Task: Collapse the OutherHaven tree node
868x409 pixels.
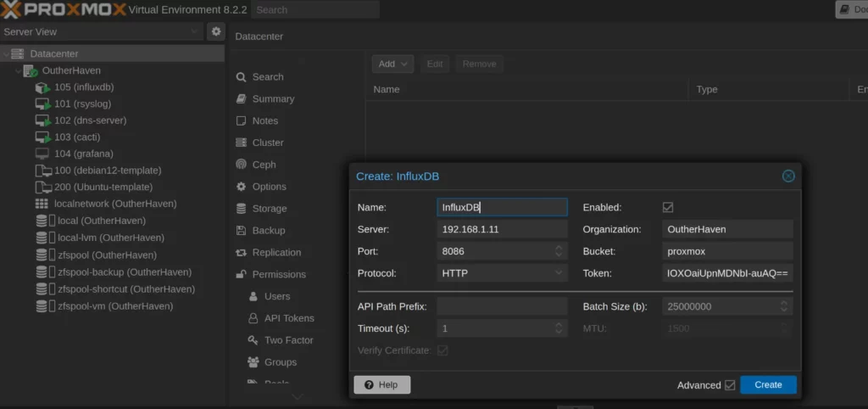Action: (x=19, y=71)
